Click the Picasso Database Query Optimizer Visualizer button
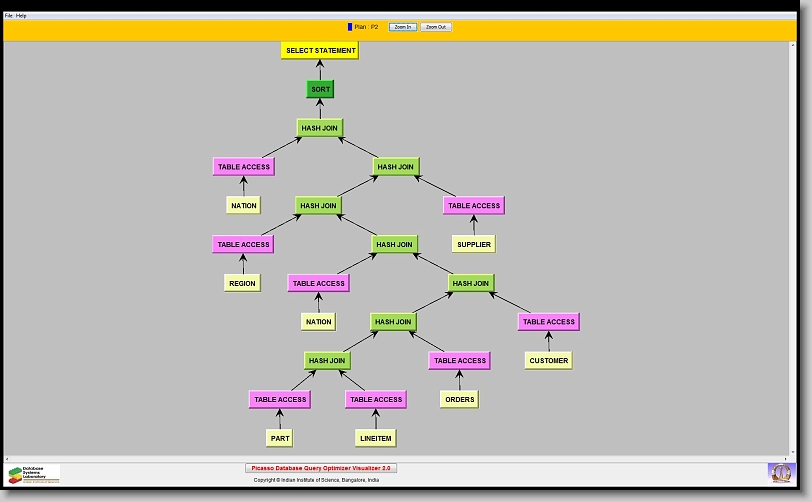This screenshot has width=812, height=502. click(x=321, y=468)
